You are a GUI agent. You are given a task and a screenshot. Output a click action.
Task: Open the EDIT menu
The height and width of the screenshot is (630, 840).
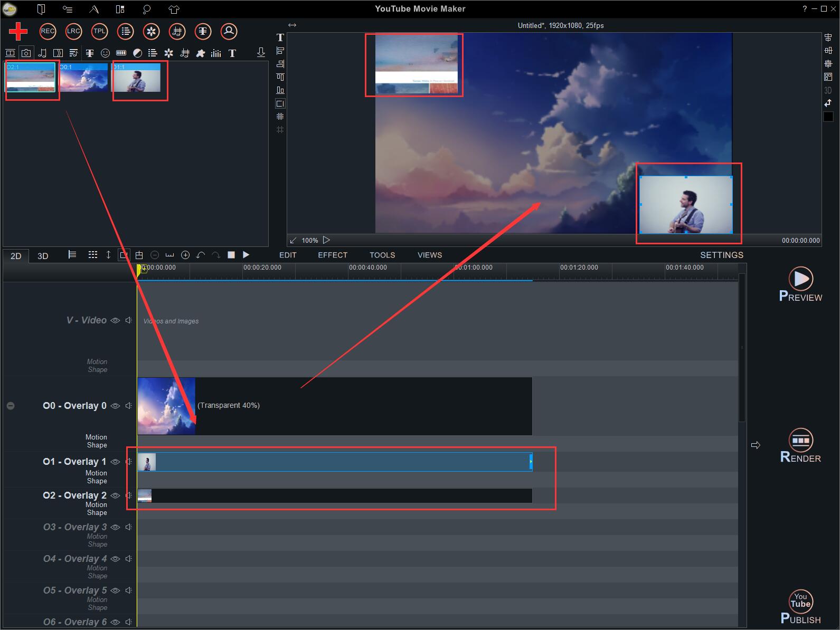pyautogui.click(x=288, y=255)
